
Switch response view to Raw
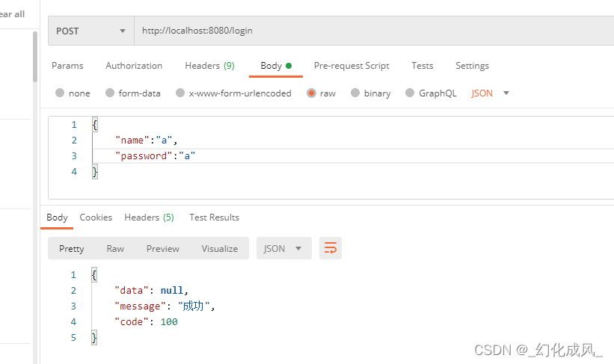115,249
